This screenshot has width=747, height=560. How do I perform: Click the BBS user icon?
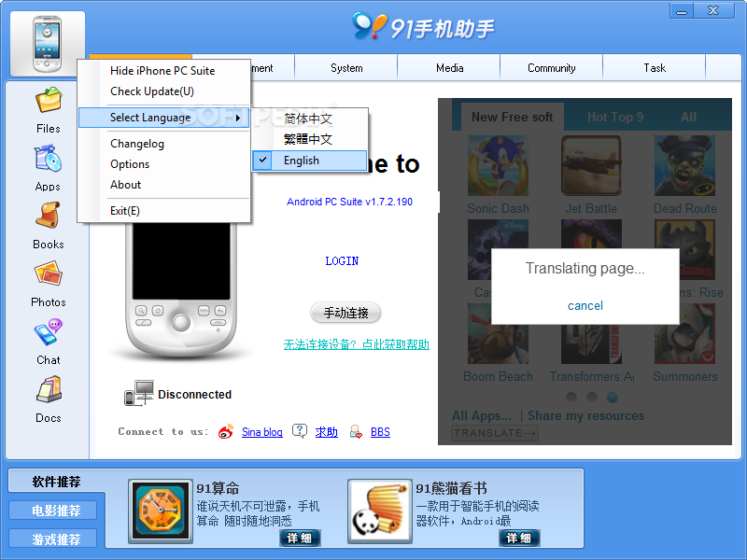click(356, 431)
